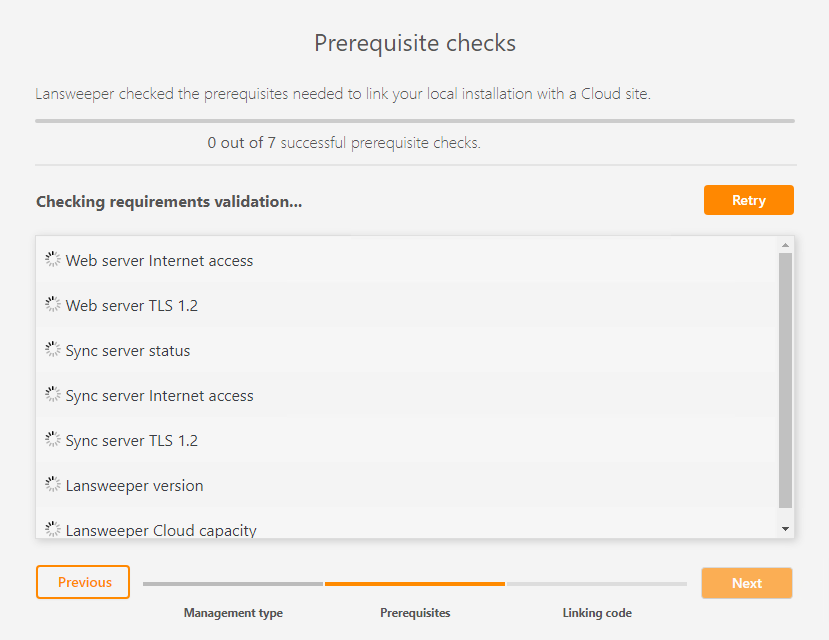This screenshot has height=640, width=829.
Task: Select the Prerequisites step label
Action: click(x=415, y=613)
